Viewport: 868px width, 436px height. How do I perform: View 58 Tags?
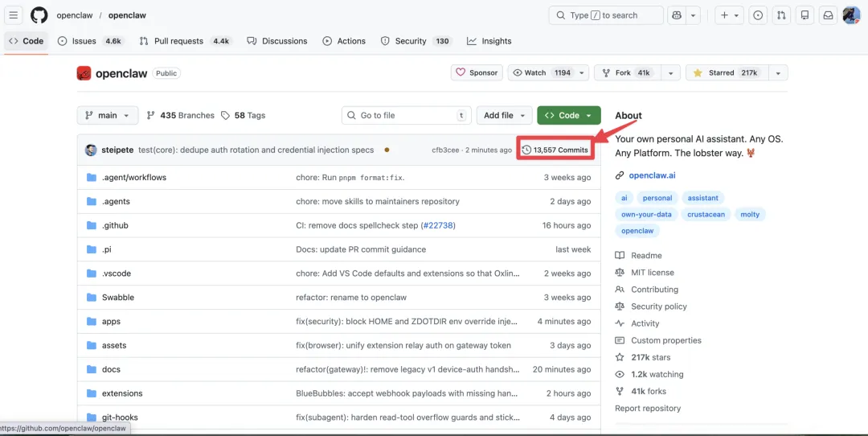coord(243,115)
